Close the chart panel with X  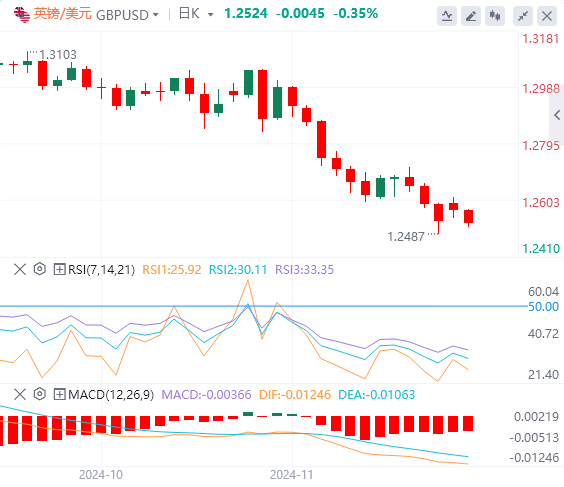[x=547, y=16]
